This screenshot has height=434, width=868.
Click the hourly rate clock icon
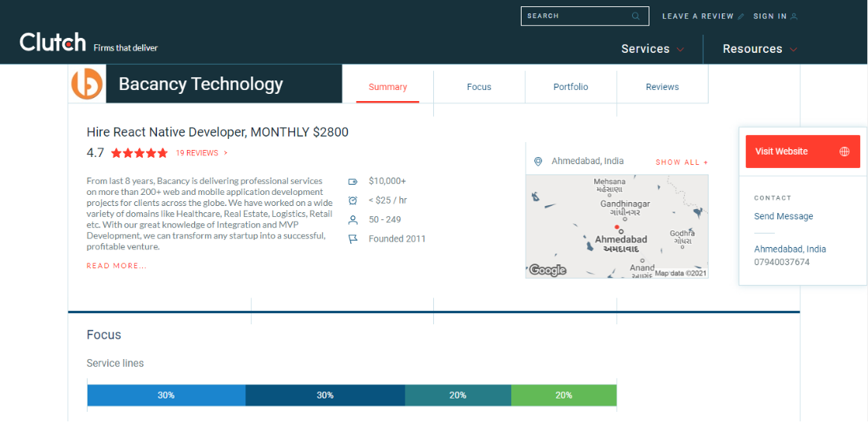point(353,200)
